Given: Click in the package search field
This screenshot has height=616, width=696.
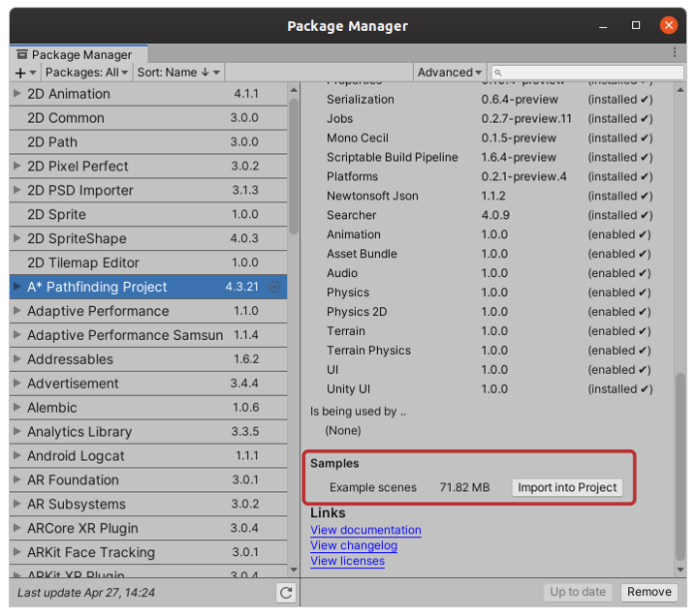Looking at the screenshot, I should point(586,73).
